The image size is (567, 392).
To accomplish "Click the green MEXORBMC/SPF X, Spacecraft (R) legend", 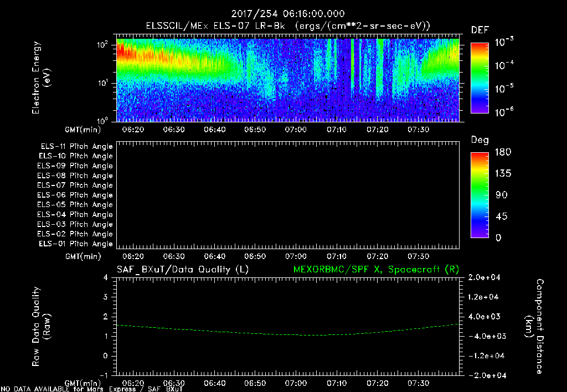I will click(376, 270).
